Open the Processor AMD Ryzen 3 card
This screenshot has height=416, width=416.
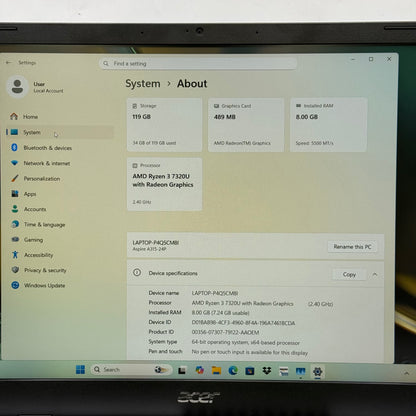(164, 184)
